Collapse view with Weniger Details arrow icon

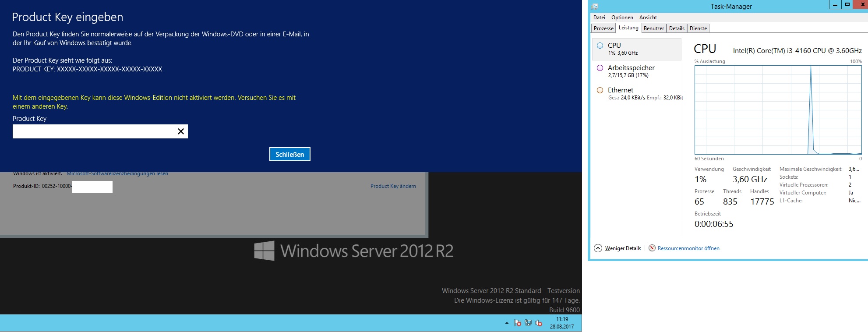(598, 248)
